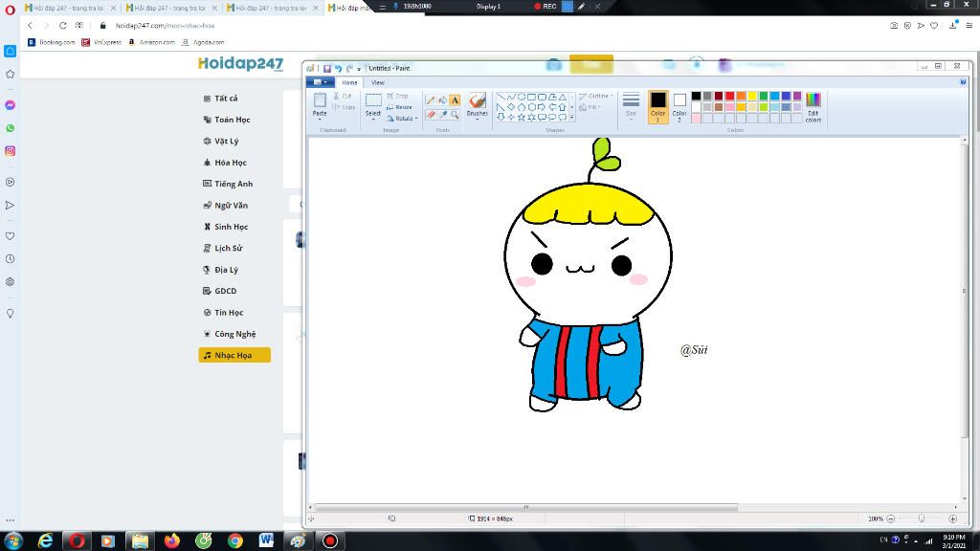Click the Resize image command
This screenshot has width=980, height=551.
399,107
